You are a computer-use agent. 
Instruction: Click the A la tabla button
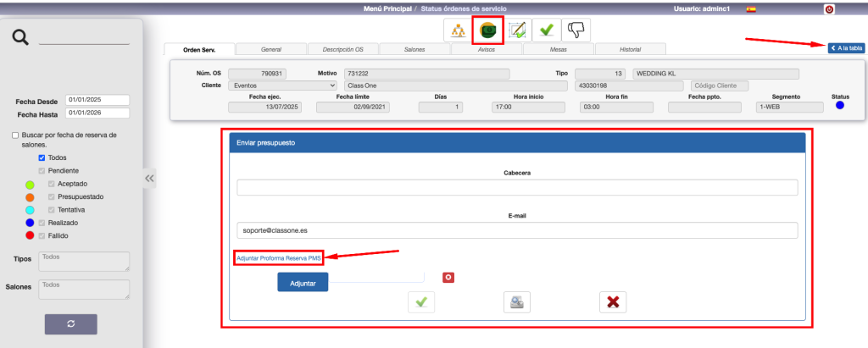click(846, 48)
